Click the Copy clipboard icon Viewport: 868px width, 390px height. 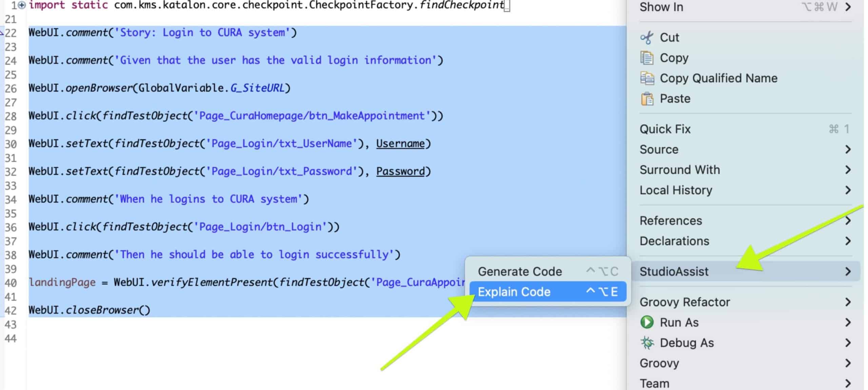[x=647, y=58]
